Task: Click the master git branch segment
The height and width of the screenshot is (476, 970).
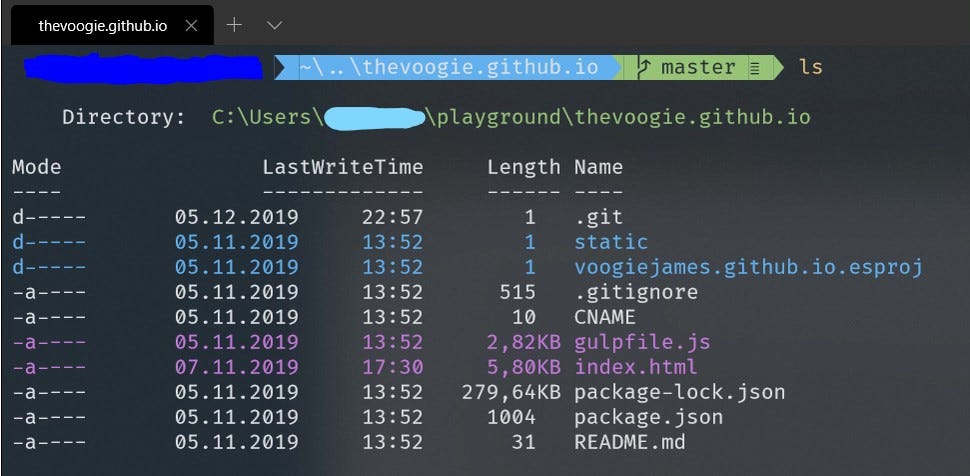Action: [x=698, y=67]
